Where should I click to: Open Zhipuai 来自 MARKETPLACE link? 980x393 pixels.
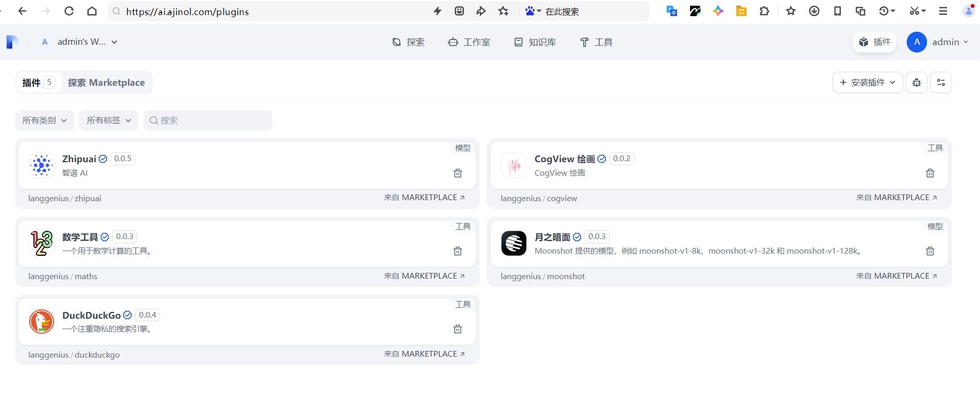tap(425, 198)
